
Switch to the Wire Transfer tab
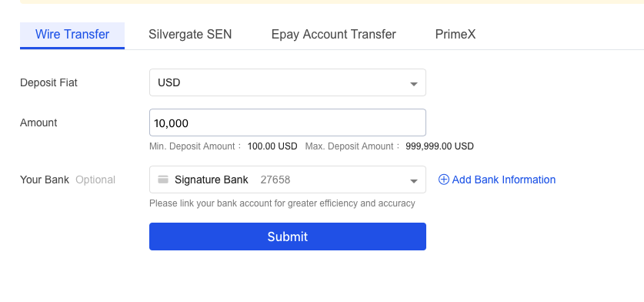[72, 35]
